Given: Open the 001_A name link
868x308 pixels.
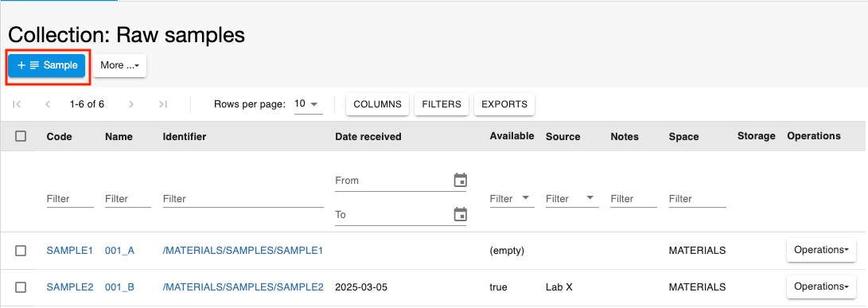Looking at the screenshot, I should [x=119, y=251].
